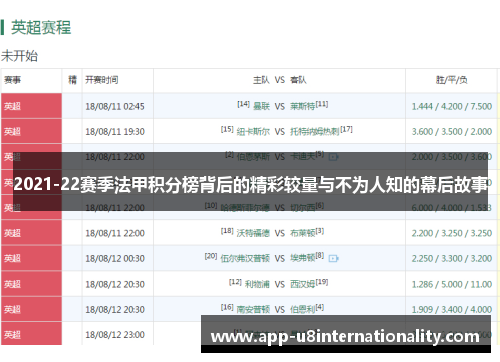Click kickoff time 18/08/11 02:45
This screenshot has width=500, height=362.
click(115, 106)
